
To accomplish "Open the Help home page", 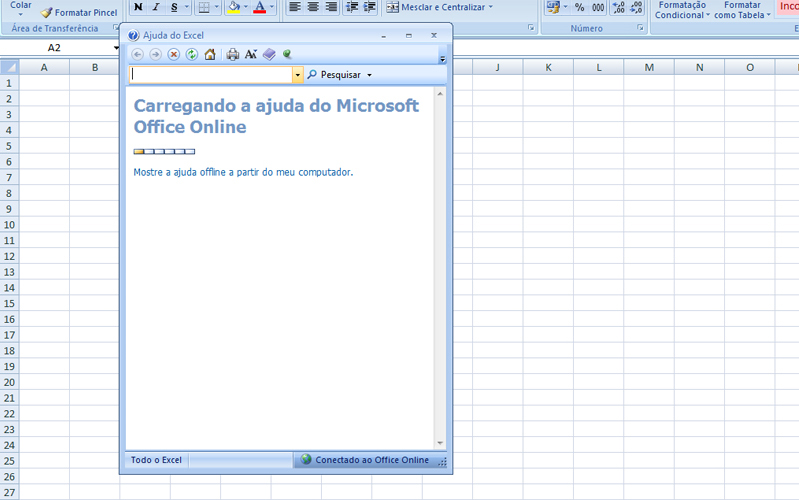I will point(210,55).
